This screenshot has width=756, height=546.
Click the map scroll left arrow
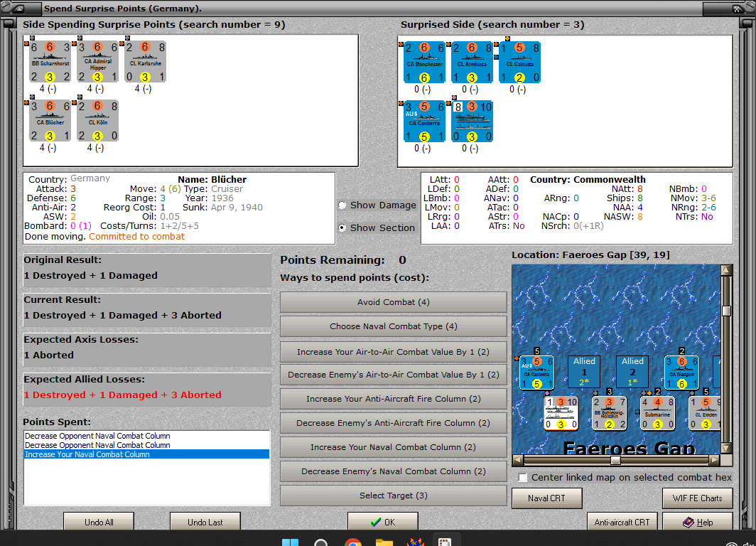[x=517, y=460]
